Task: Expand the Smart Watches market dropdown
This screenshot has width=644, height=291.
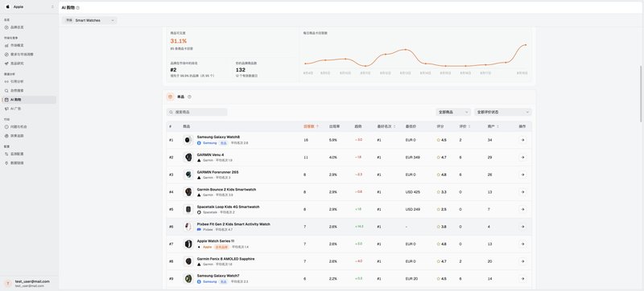Action: click(x=89, y=20)
